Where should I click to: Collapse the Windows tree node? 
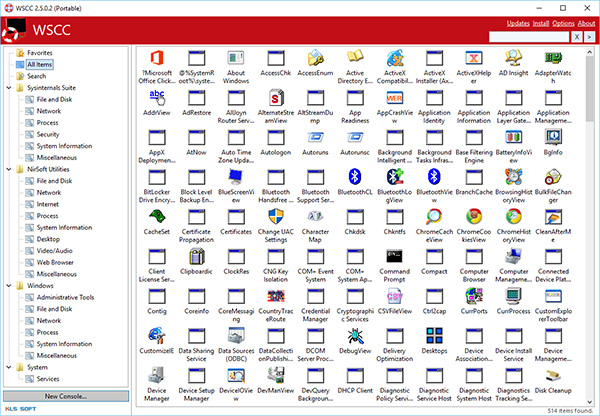[x=9, y=285]
